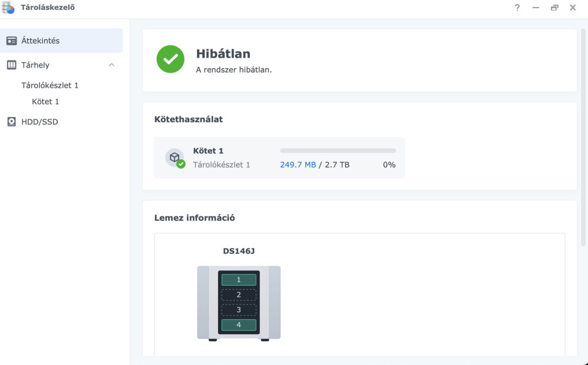
Task: Click the green Hibátlan checkmark status icon
Action: point(171,59)
